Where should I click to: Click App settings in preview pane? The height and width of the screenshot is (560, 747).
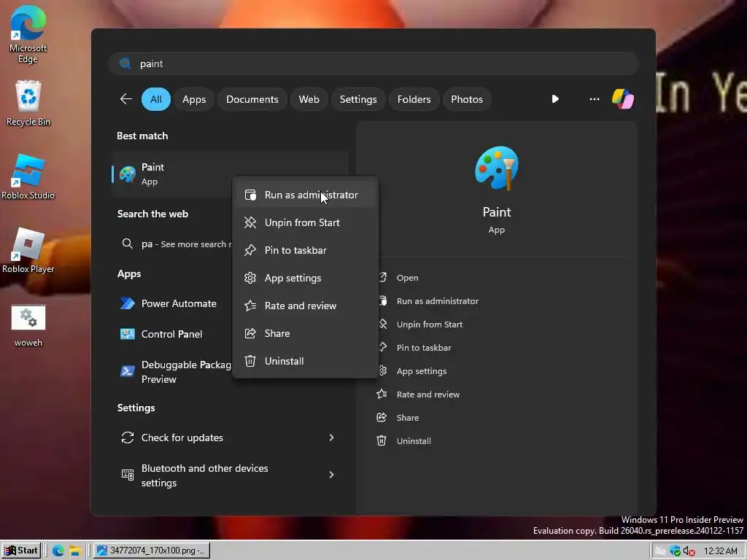click(x=421, y=371)
